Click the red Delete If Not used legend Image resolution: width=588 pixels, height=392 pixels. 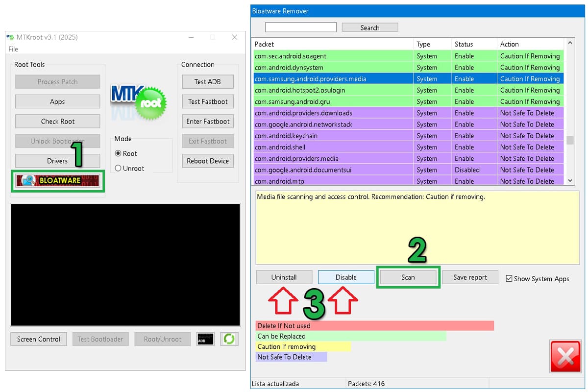375,326
